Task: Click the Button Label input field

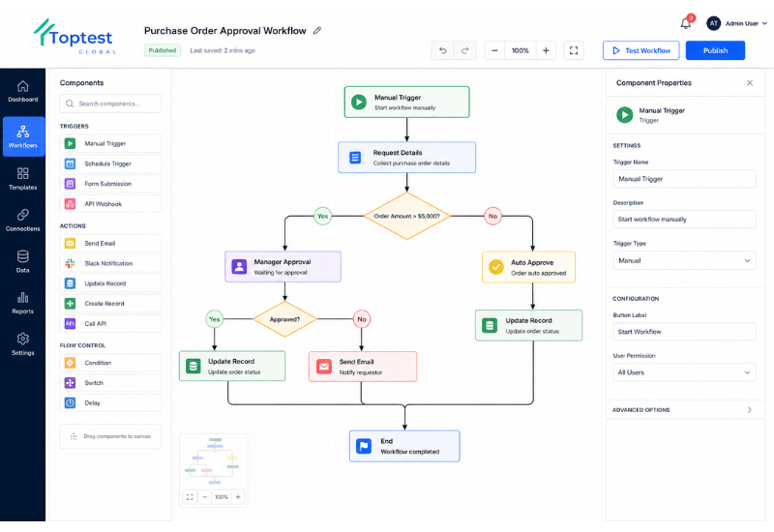Action: tap(684, 332)
